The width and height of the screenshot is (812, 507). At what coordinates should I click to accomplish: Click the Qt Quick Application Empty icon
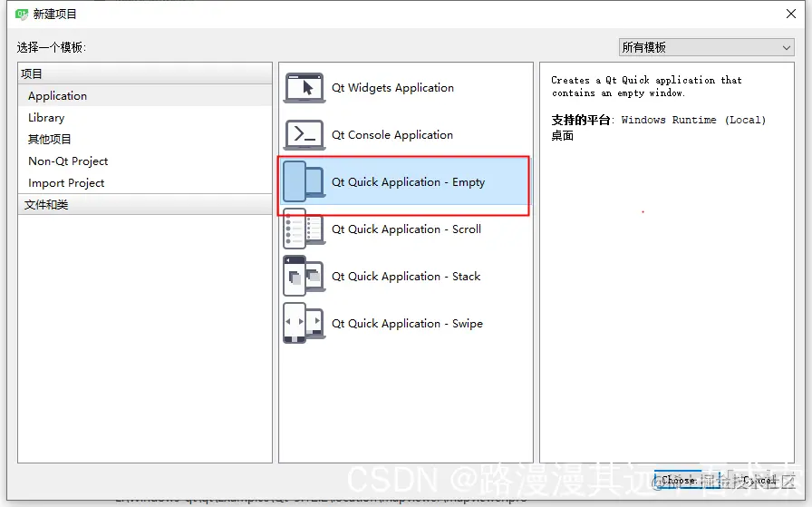[x=304, y=181]
